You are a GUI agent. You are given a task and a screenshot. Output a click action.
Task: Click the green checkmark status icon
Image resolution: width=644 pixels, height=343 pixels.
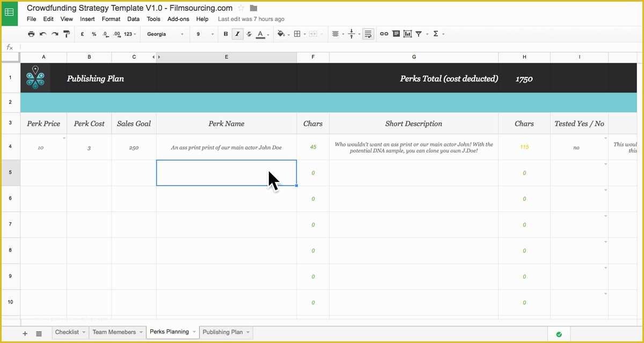pos(559,334)
